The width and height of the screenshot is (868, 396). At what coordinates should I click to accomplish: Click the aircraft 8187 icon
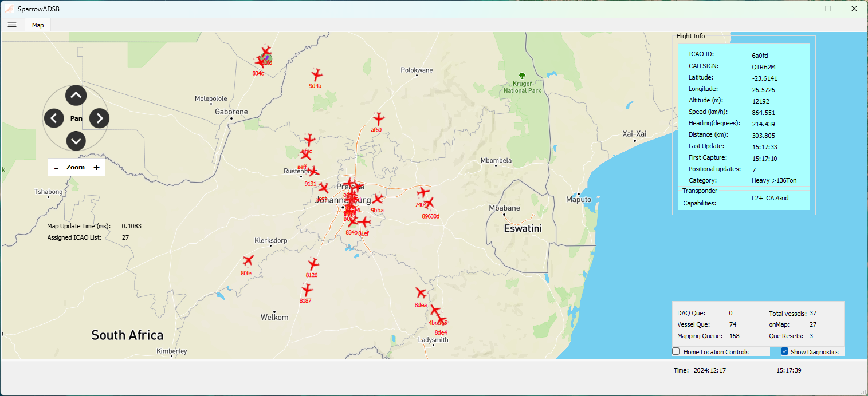tap(307, 290)
